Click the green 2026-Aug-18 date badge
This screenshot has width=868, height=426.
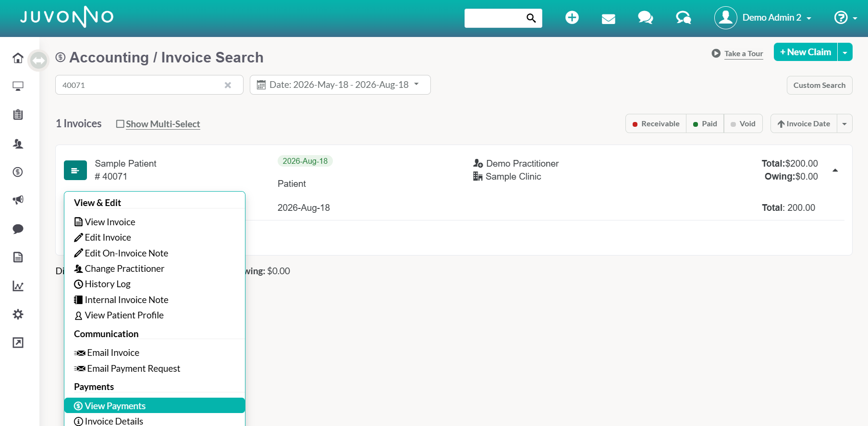305,161
